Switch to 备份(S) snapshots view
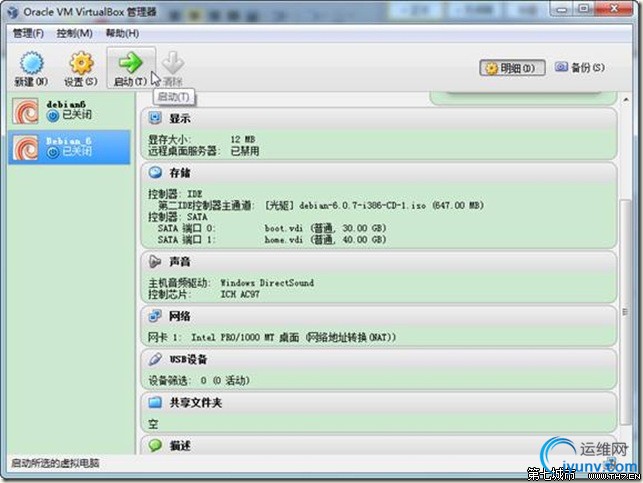643x483 pixels. tap(580, 68)
